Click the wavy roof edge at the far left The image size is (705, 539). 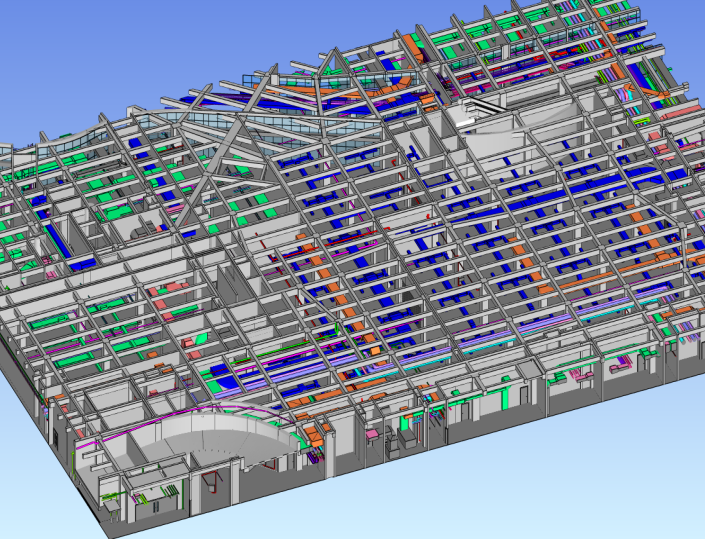[x=60, y=139]
